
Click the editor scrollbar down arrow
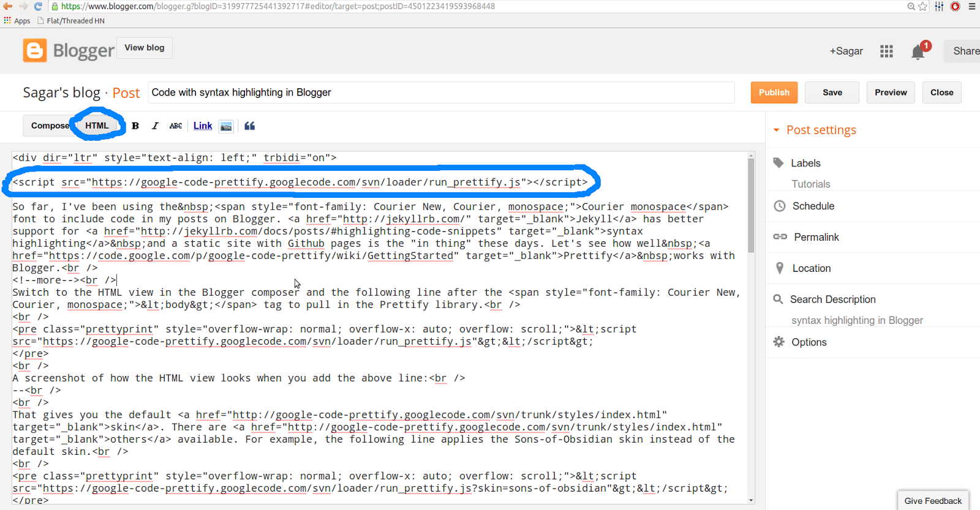click(751, 500)
